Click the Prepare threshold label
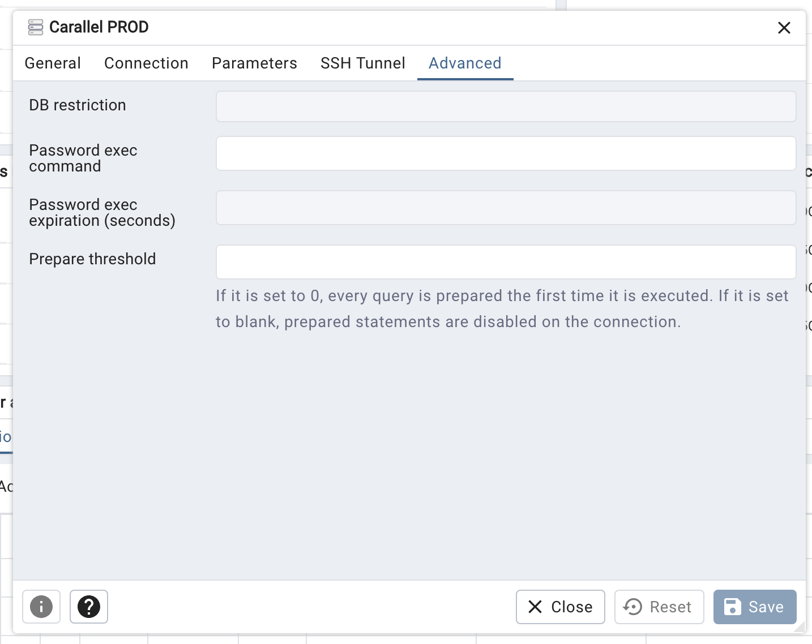 (92, 259)
